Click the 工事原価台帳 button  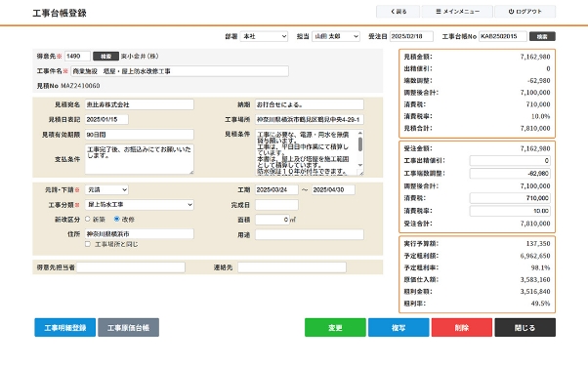pyautogui.click(x=129, y=328)
